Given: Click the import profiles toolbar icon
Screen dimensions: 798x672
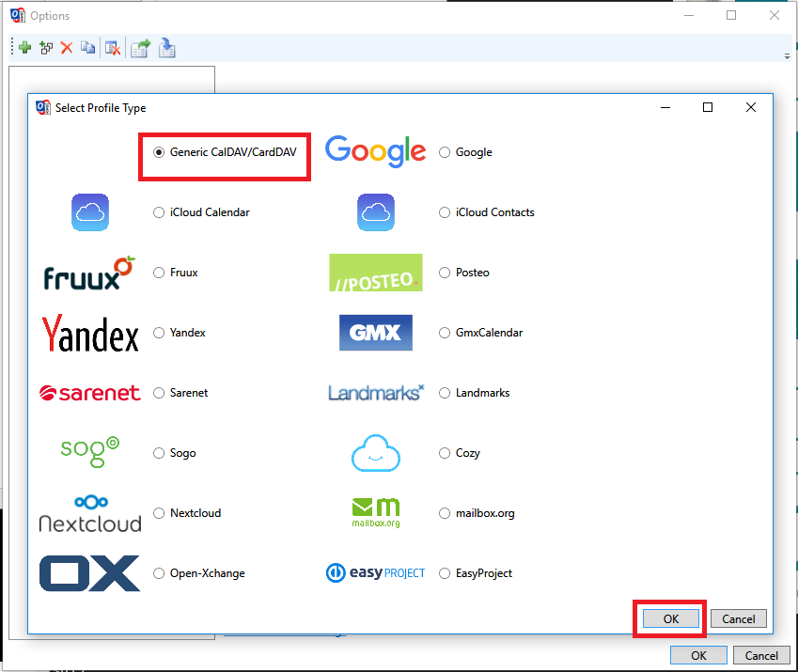Looking at the screenshot, I should click(166, 48).
